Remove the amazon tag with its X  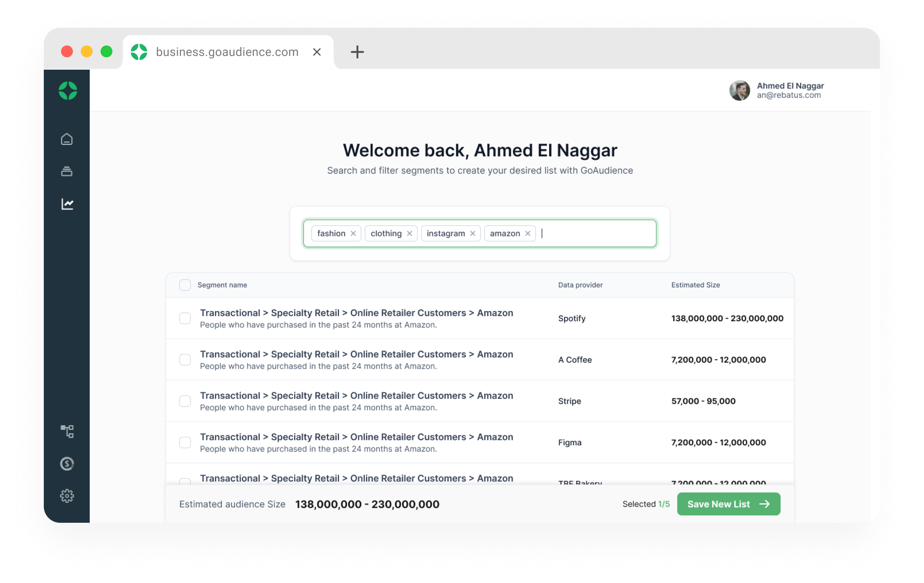click(x=528, y=233)
